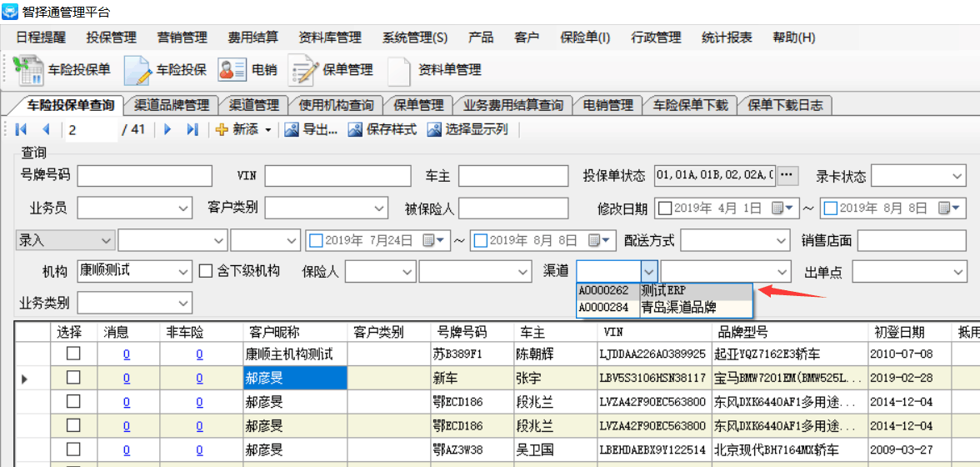This screenshot has height=467, width=980.
Task: Select 青岛渠道品牌 channel option
Action: coord(665,307)
